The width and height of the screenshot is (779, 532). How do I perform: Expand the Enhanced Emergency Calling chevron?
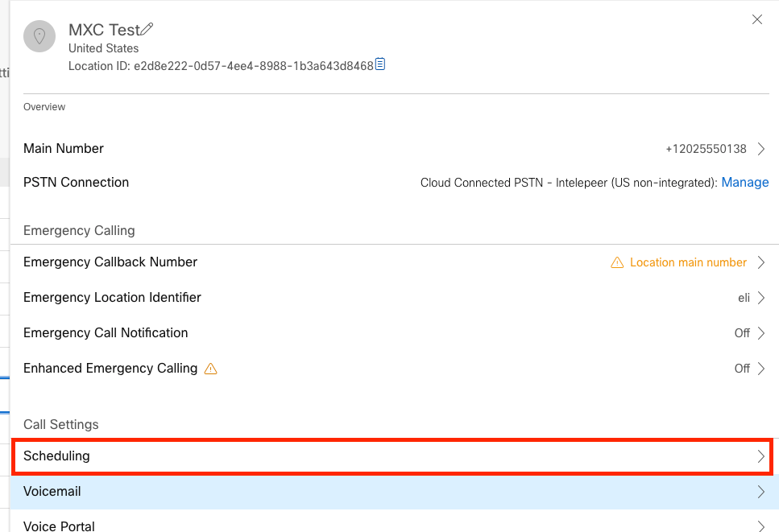(x=761, y=369)
